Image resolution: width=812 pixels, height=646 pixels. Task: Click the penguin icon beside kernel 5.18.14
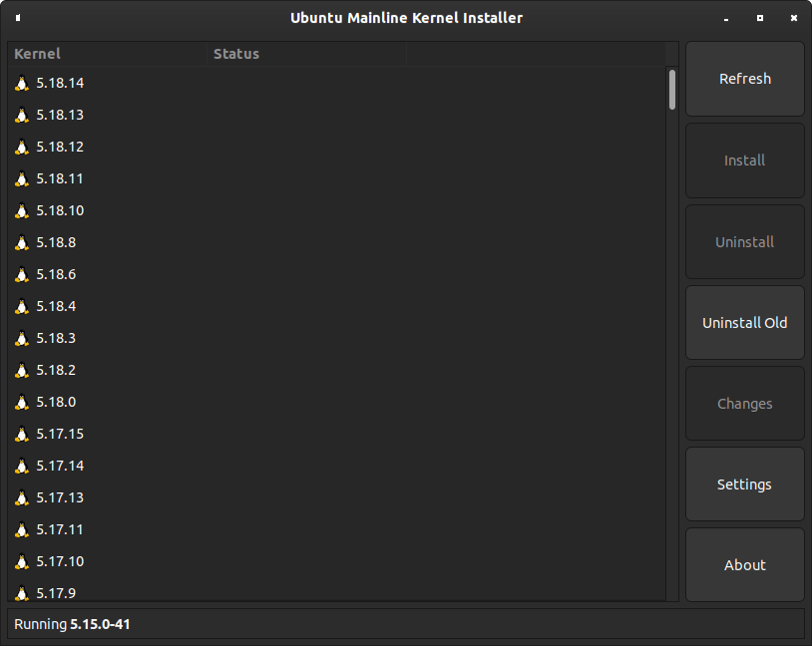(22, 84)
